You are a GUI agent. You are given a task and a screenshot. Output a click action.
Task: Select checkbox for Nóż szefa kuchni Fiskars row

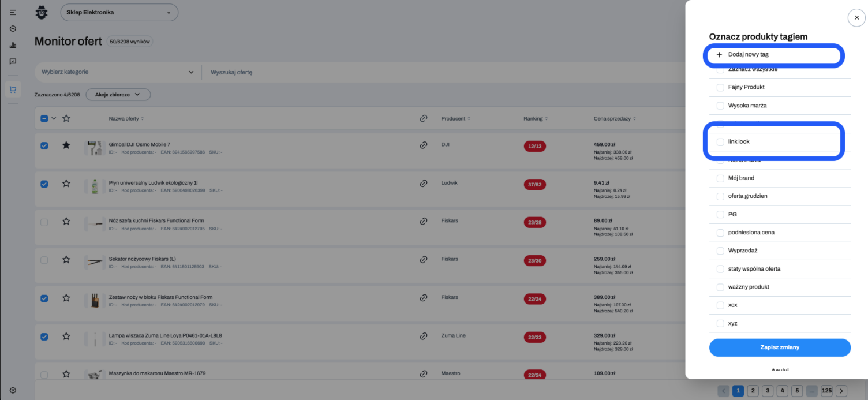(44, 222)
